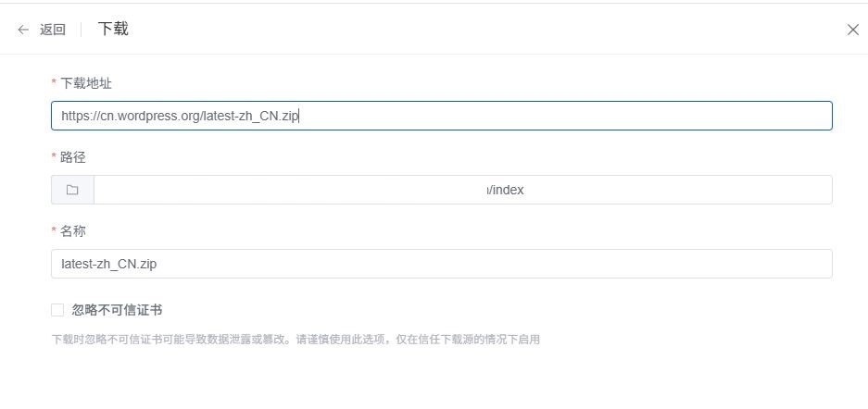Focus the 下载地址 URL input field
868x409 pixels.
point(442,116)
